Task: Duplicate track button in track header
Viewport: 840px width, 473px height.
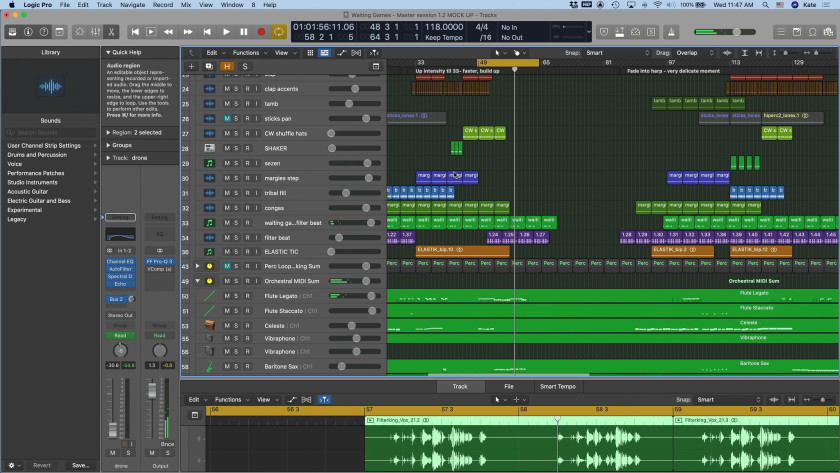Action: tap(209, 66)
